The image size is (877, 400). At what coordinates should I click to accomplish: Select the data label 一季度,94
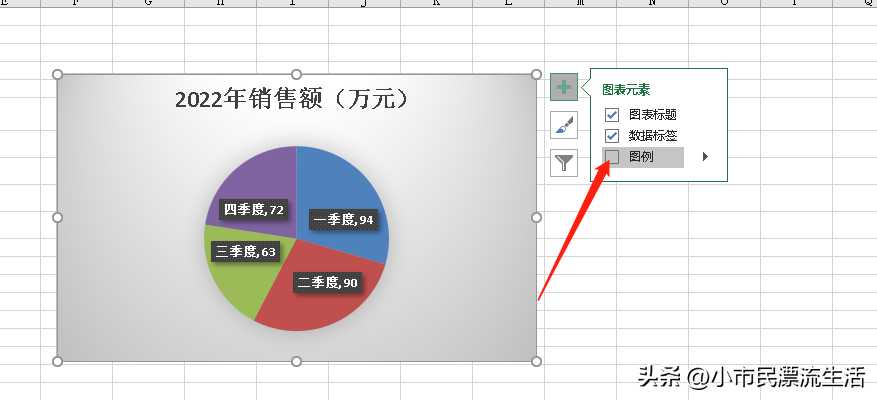tap(343, 219)
